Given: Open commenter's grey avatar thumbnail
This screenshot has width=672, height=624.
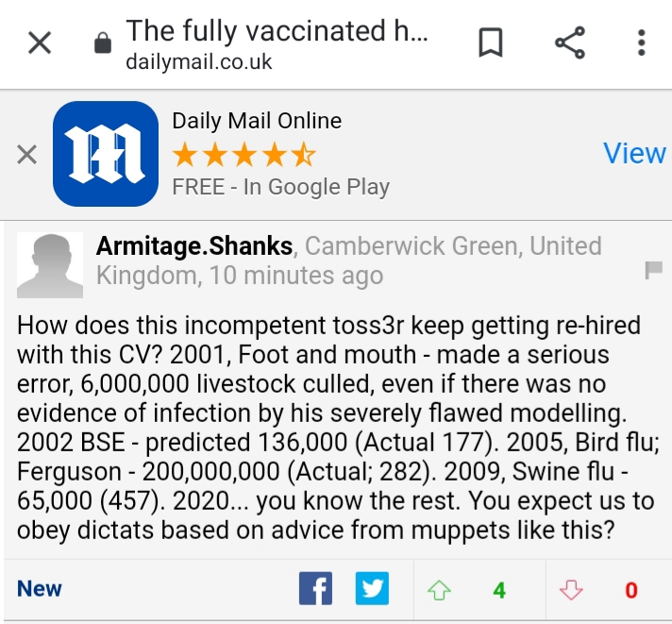Looking at the screenshot, I should [51, 265].
